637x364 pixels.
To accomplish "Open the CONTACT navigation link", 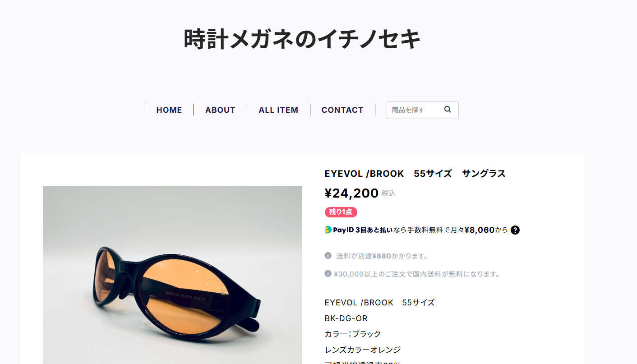I will click(x=342, y=110).
